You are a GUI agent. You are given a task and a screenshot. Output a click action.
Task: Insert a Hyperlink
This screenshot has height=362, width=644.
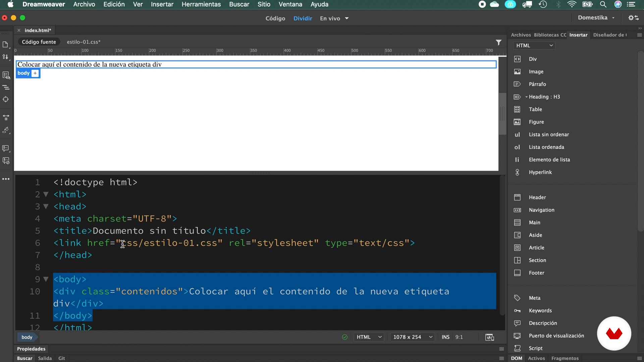click(540, 172)
